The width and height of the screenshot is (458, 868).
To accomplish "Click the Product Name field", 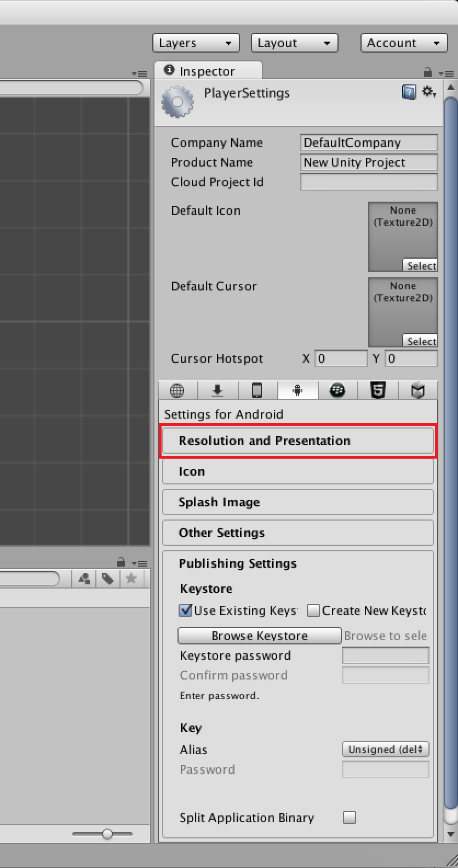I will 369,162.
